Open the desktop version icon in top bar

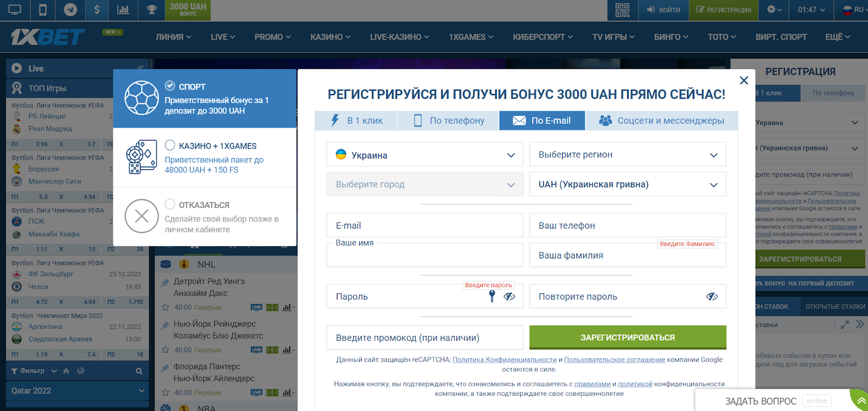point(15,10)
